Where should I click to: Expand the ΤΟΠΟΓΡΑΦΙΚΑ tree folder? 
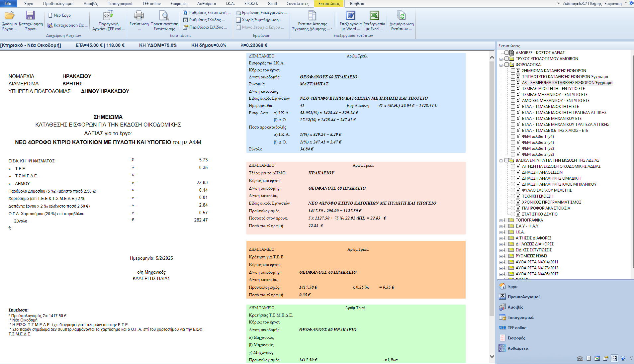coord(501,221)
